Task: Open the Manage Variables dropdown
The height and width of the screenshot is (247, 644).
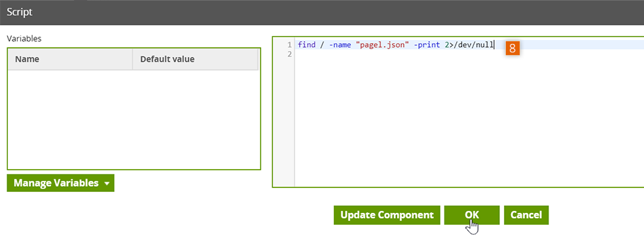Action: click(x=60, y=183)
